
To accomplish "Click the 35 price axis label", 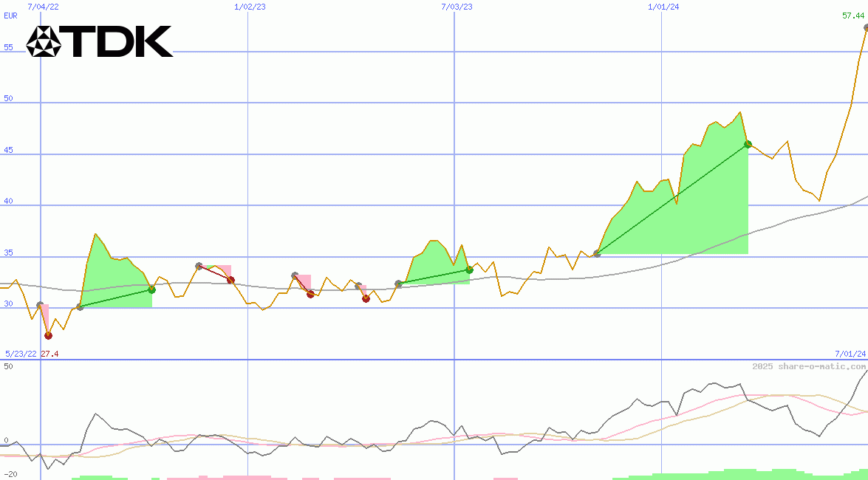I will 8,253.
